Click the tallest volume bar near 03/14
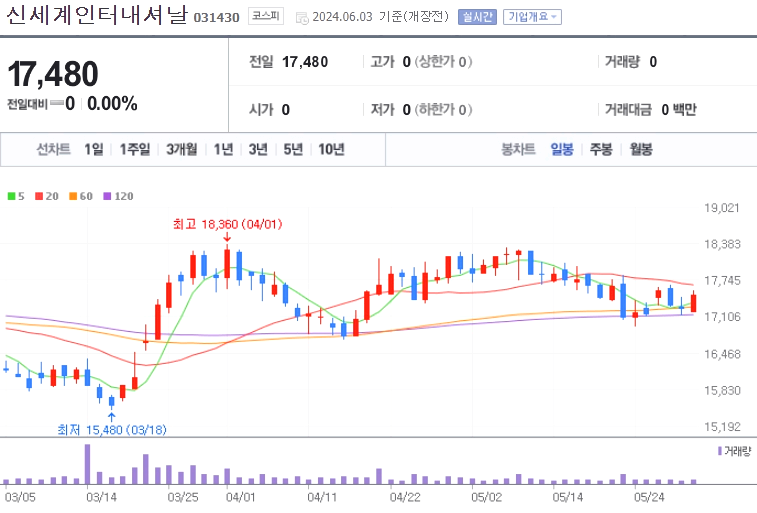Screen dimensions: 757x513 pyautogui.click(x=87, y=464)
